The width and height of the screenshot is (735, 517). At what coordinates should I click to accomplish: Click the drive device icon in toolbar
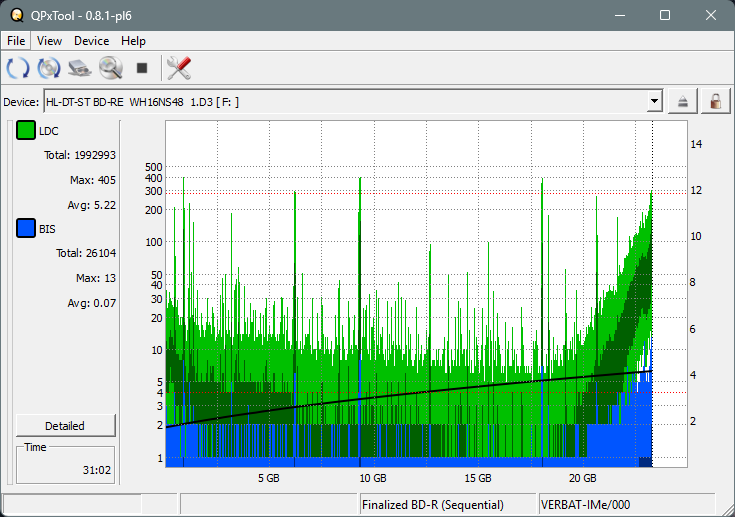click(80, 68)
